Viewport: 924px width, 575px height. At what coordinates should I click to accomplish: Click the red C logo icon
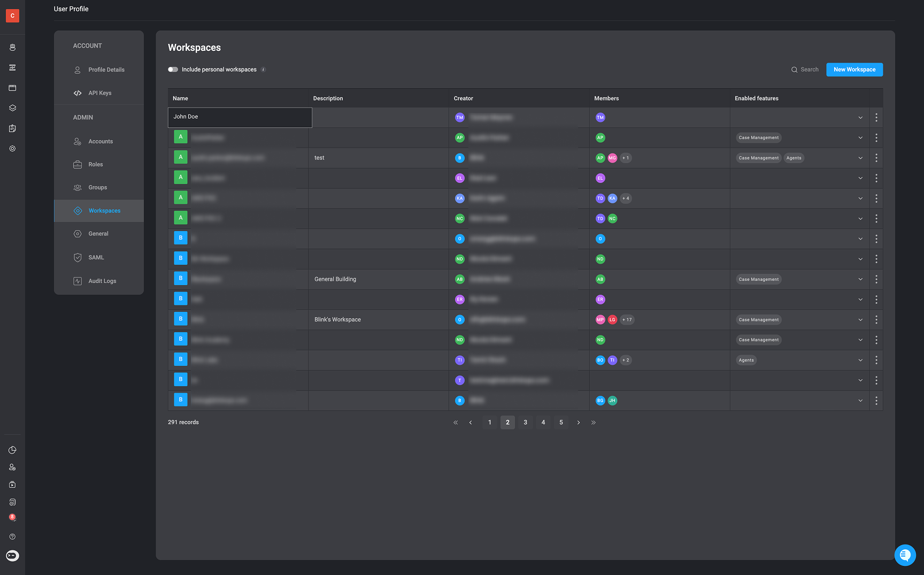12,16
